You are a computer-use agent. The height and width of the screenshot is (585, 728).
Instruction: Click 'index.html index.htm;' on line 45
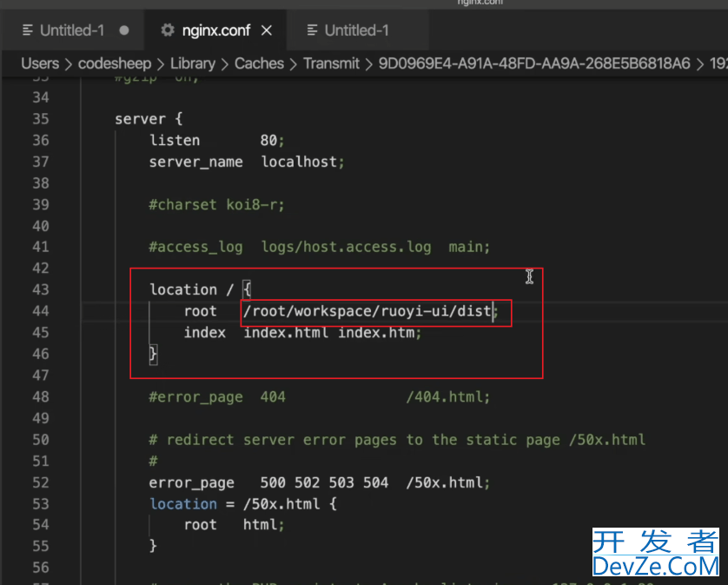(x=333, y=333)
